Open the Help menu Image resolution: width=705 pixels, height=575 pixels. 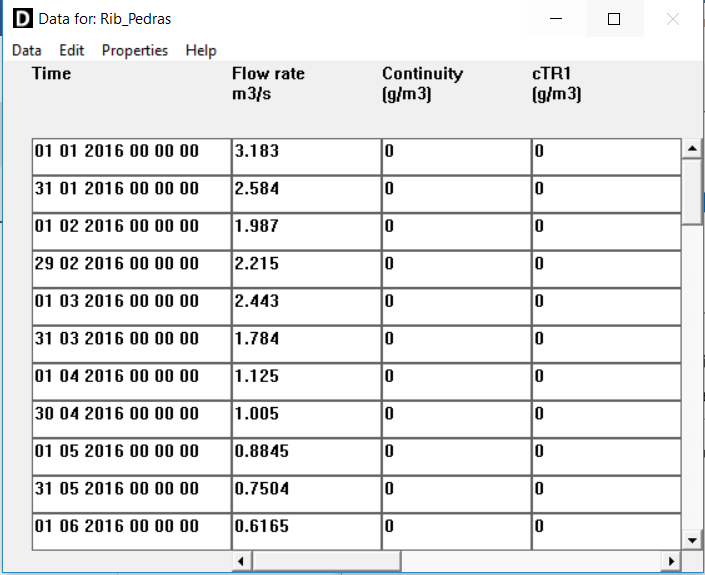click(x=201, y=50)
